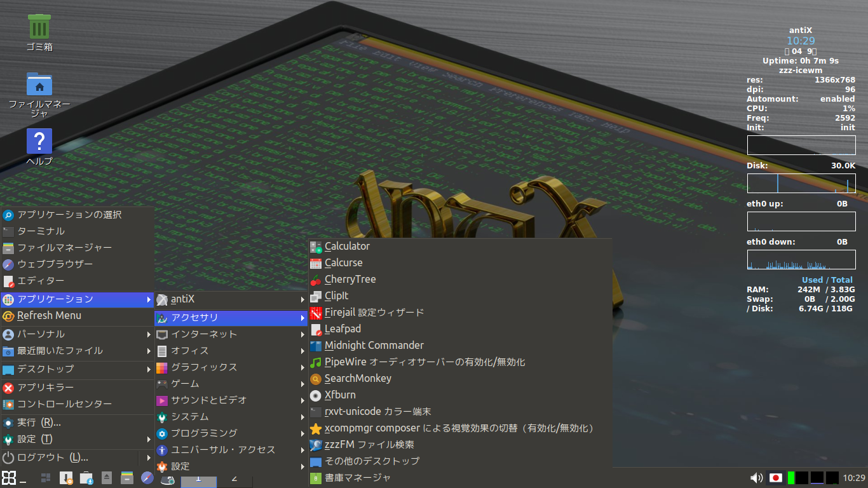Start the Firejail 設定ウィザード
Image resolution: width=868 pixels, height=488 pixels.
tap(460, 313)
